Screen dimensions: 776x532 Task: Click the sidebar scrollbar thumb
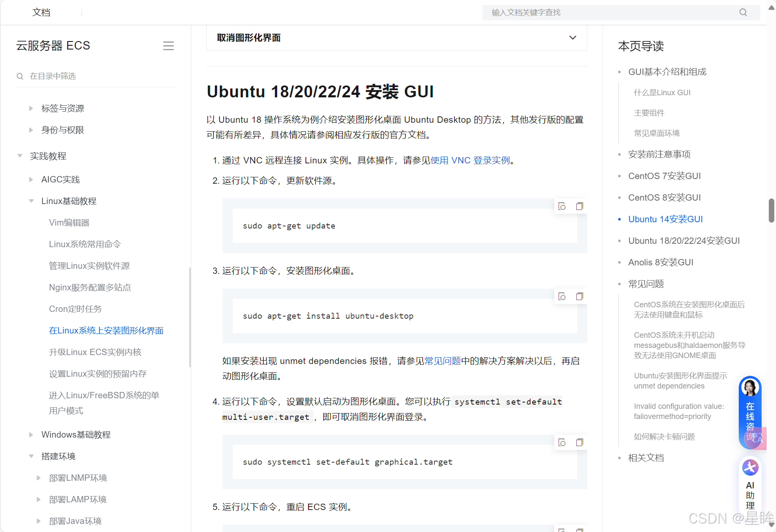point(190,317)
